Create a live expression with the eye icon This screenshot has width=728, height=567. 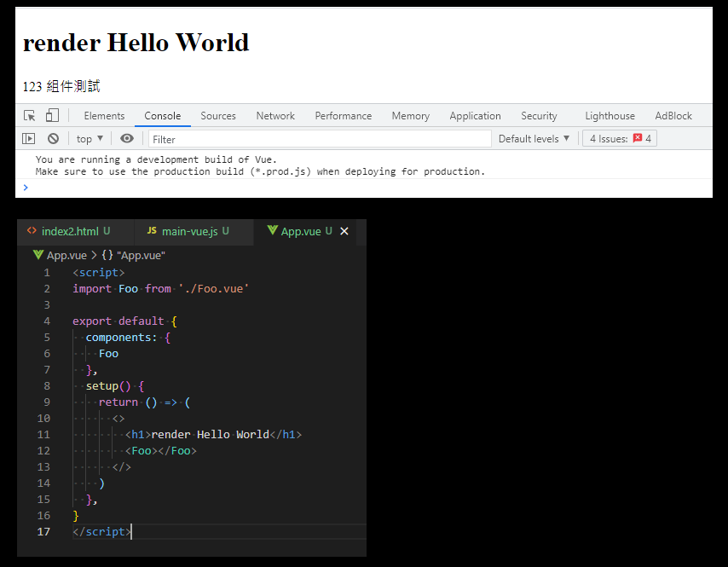click(127, 138)
